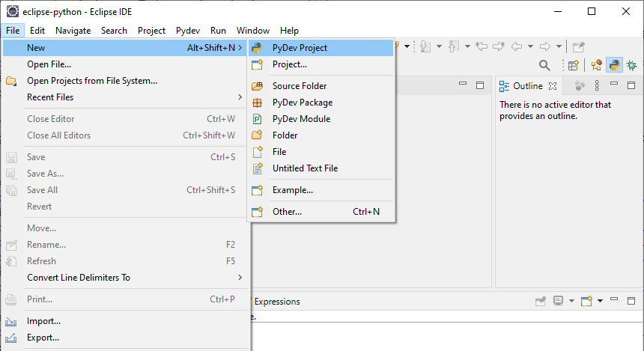The width and height of the screenshot is (644, 351).
Task: Select the Expressions tab
Action: point(277,302)
